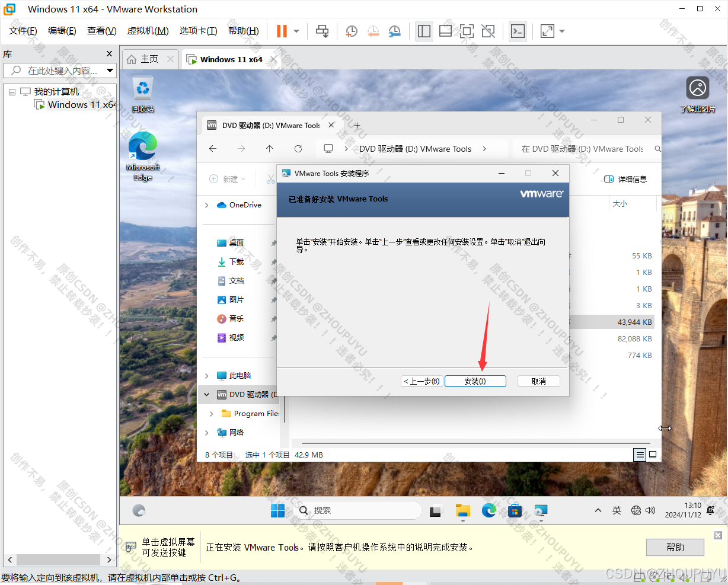This screenshot has height=585, width=728.
Task: Open Task View on guest taskbar
Action: [437, 510]
